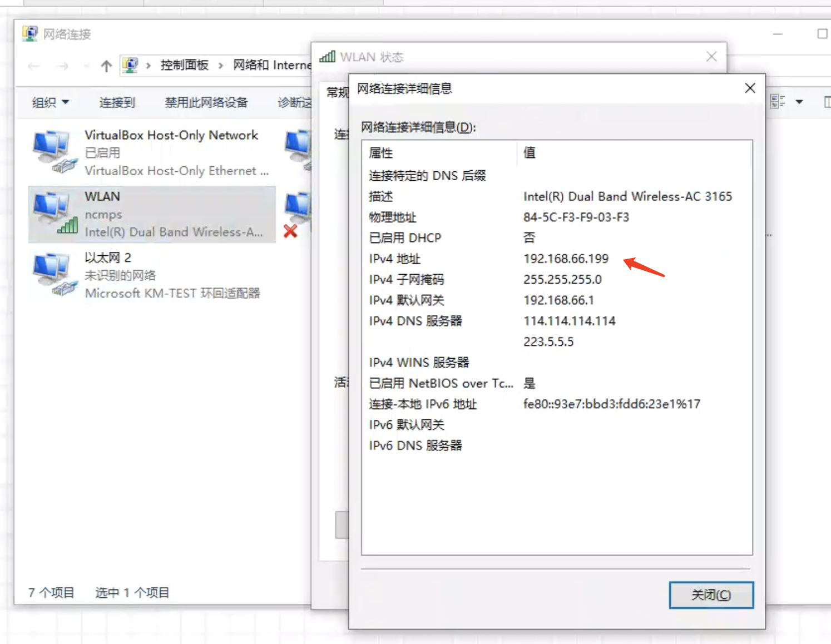Viewport: 831px width, 644px height.
Task: Click the forward arrow navigation button
Action: pos(63,66)
